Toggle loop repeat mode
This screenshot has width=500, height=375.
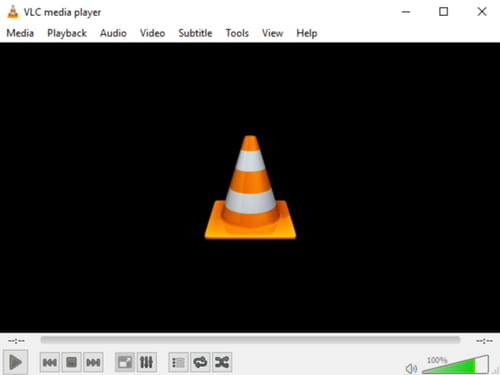[200, 362]
